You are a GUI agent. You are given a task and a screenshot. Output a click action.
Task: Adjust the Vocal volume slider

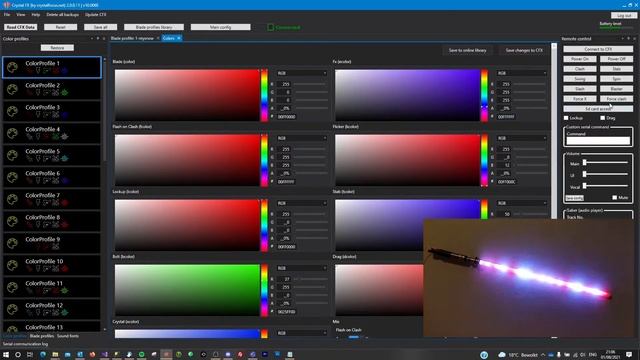point(606,186)
